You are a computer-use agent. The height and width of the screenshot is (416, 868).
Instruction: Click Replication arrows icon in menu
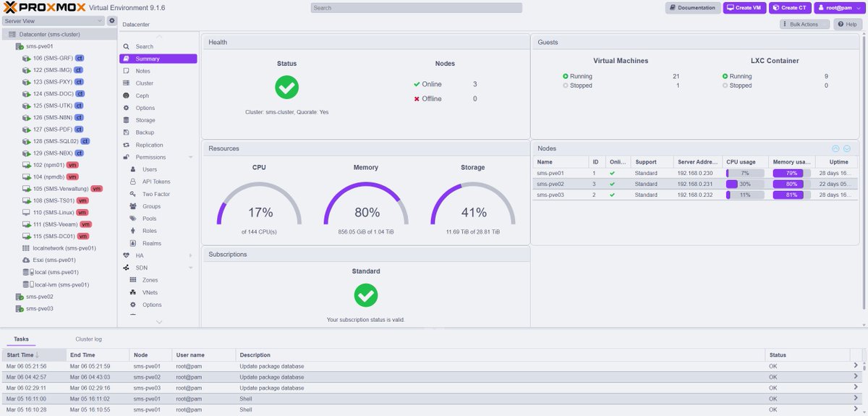[x=127, y=145]
